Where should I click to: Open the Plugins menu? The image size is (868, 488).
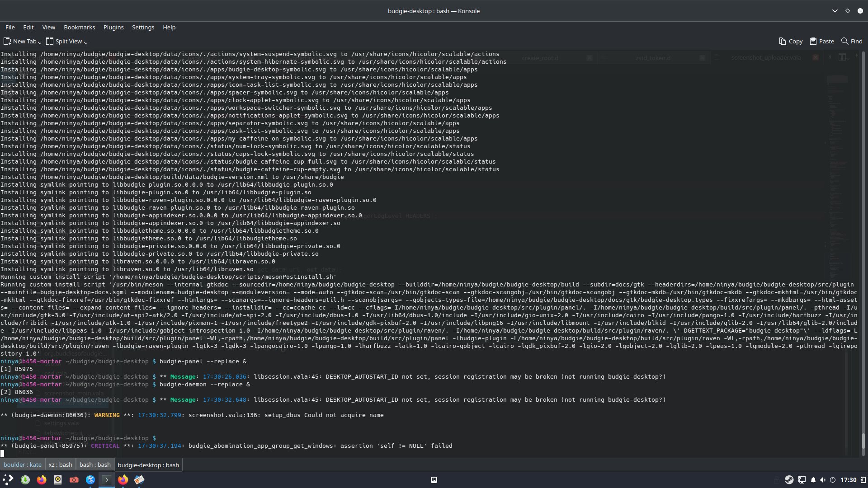[x=113, y=27]
